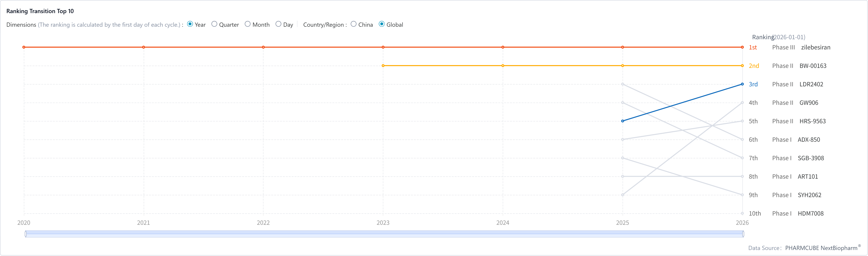Image resolution: width=868 pixels, height=256 pixels.
Task: Switch Country/Region to China
Action: (x=354, y=24)
